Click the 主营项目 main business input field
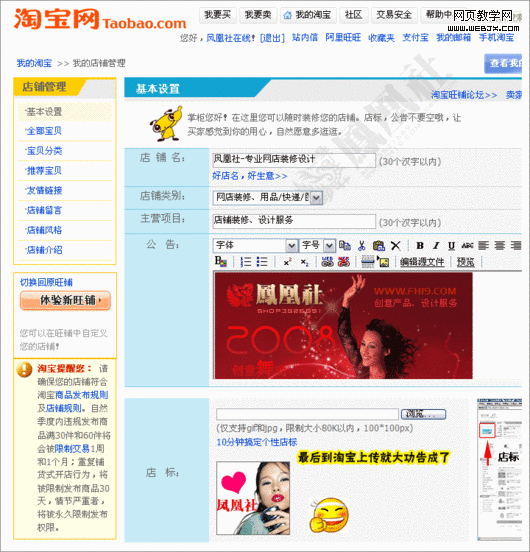Viewport: 530px width, 552px height. [294, 221]
